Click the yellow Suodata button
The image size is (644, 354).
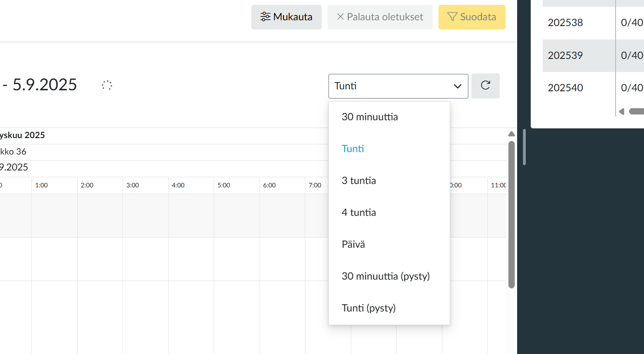coord(472,16)
